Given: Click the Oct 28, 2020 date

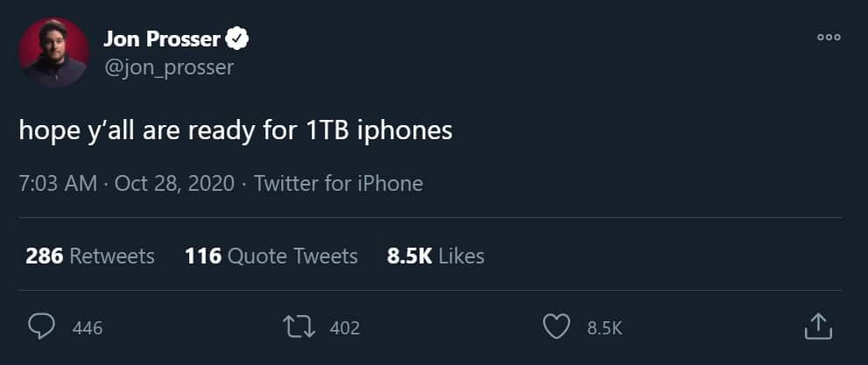Looking at the screenshot, I should pos(173,184).
